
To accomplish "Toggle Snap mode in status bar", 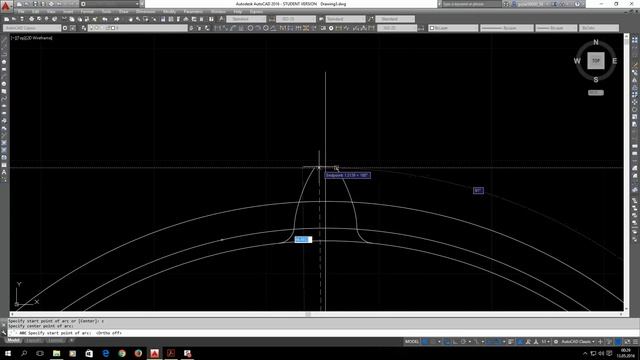I will pyautogui.click(x=433, y=342).
